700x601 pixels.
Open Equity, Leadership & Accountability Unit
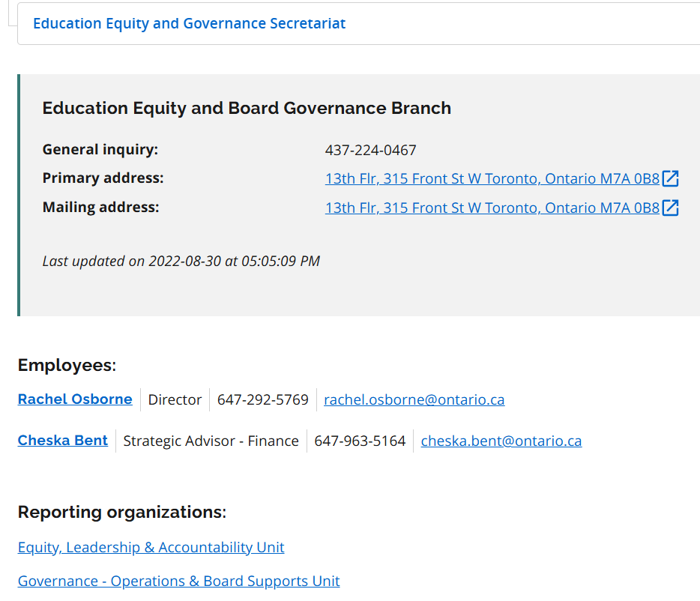[151, 547]
